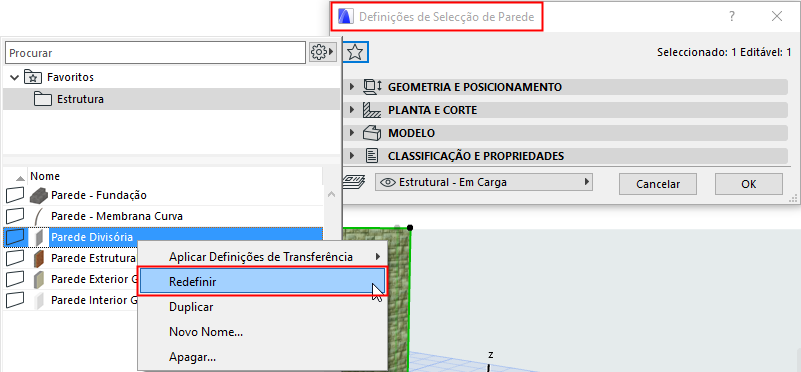The height and width of the screenshot is (372, 801).
Task: Select the Estrutura folder
Action: point(171,99)
